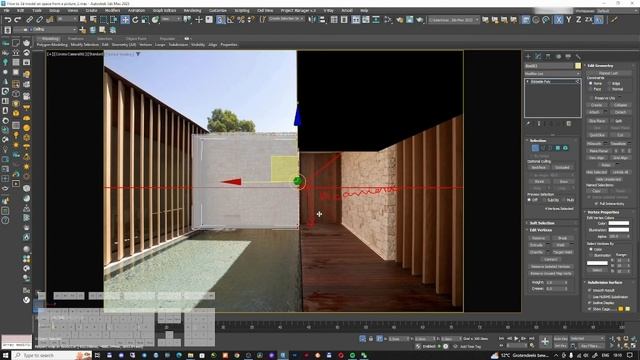Click the Remove Isolated Vertices button
Image resolution: width=640 pixels, height=360 pixels.
tap(551, 267)
